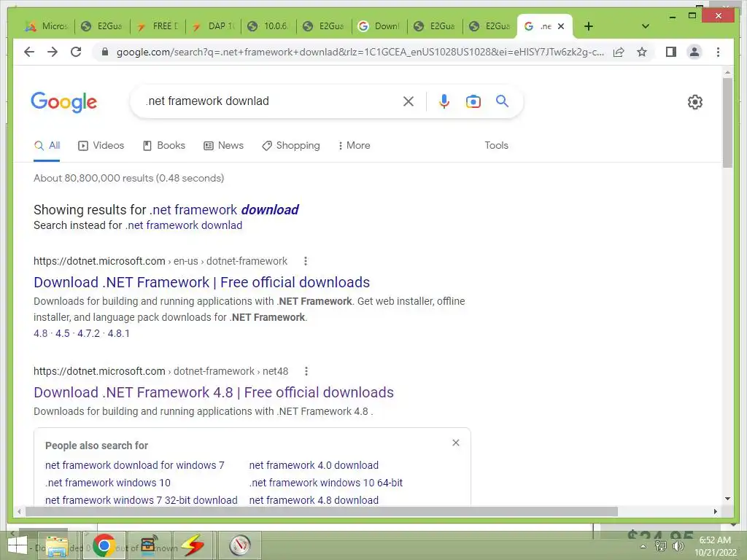
Task: Search 'net framework windows 7 32-bit download'
Action: point(142,500)
